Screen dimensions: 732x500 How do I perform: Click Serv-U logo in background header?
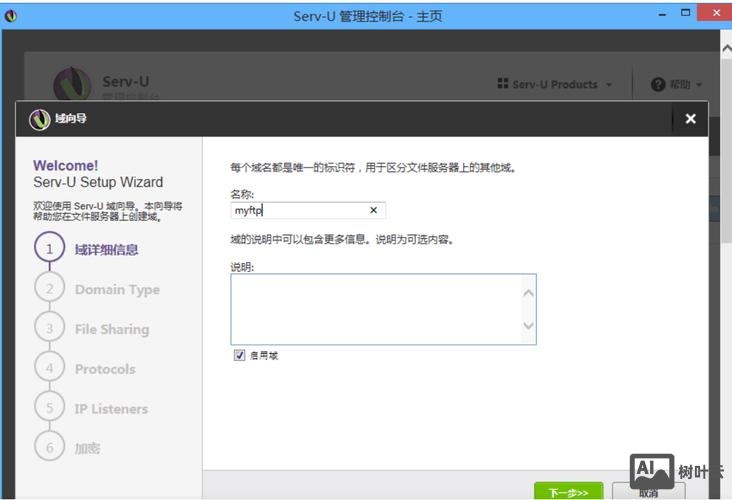pos(72,84)
